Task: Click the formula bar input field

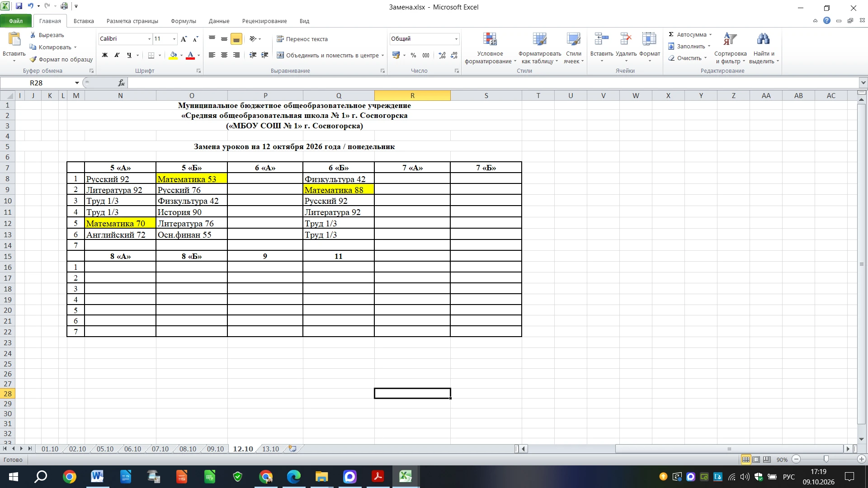Action: [493, 83]
